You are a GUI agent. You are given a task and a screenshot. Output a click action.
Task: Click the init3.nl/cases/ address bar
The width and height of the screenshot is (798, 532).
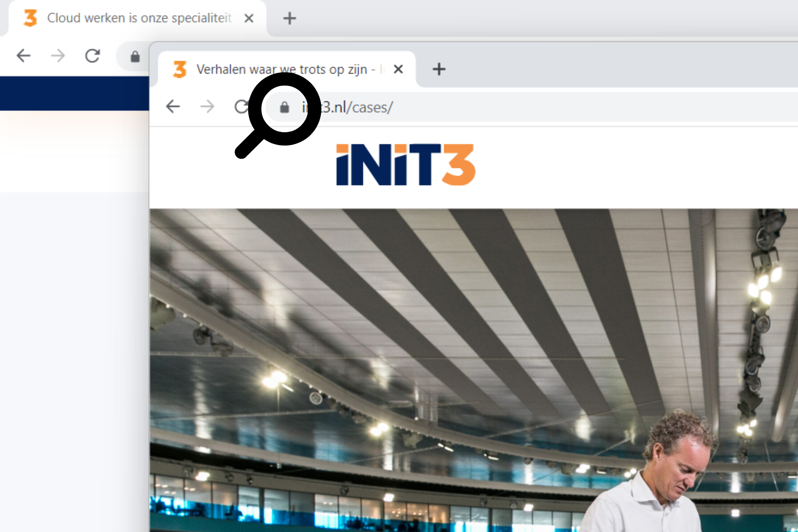(x=531, y=107)
